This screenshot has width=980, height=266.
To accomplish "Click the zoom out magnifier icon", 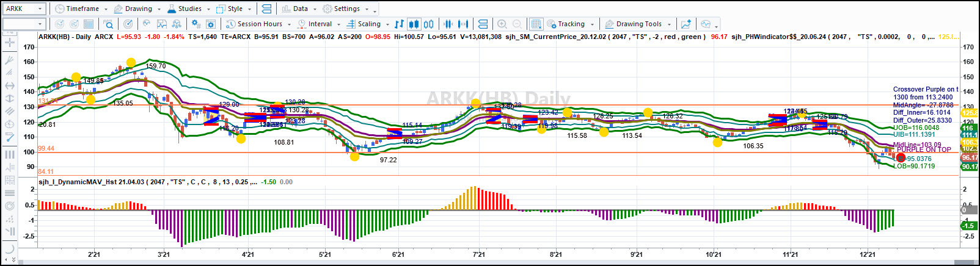I will click(x=517, y=24).
